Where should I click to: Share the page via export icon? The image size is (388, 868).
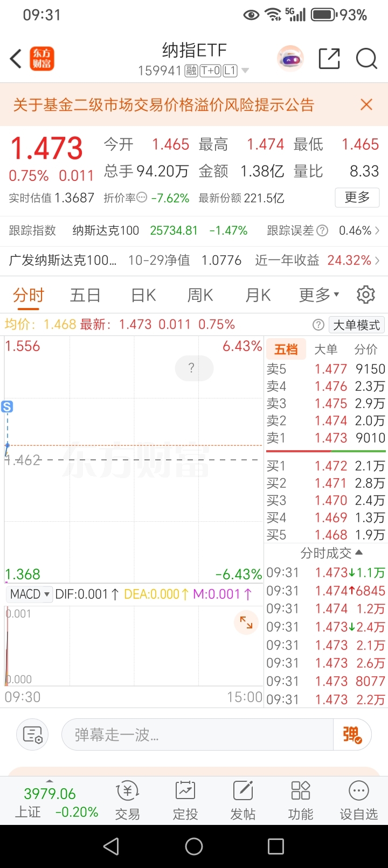329,59
